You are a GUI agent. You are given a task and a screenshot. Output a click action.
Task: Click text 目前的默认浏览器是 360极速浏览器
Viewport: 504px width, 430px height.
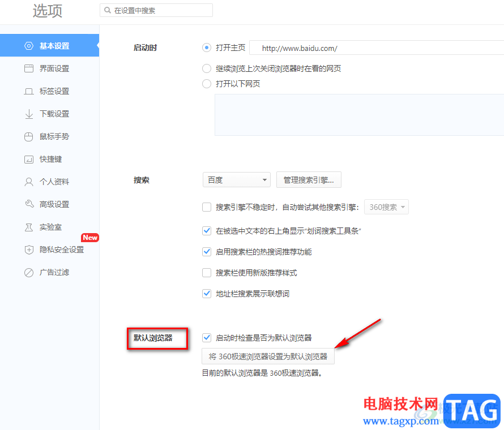tap(262, 373)
